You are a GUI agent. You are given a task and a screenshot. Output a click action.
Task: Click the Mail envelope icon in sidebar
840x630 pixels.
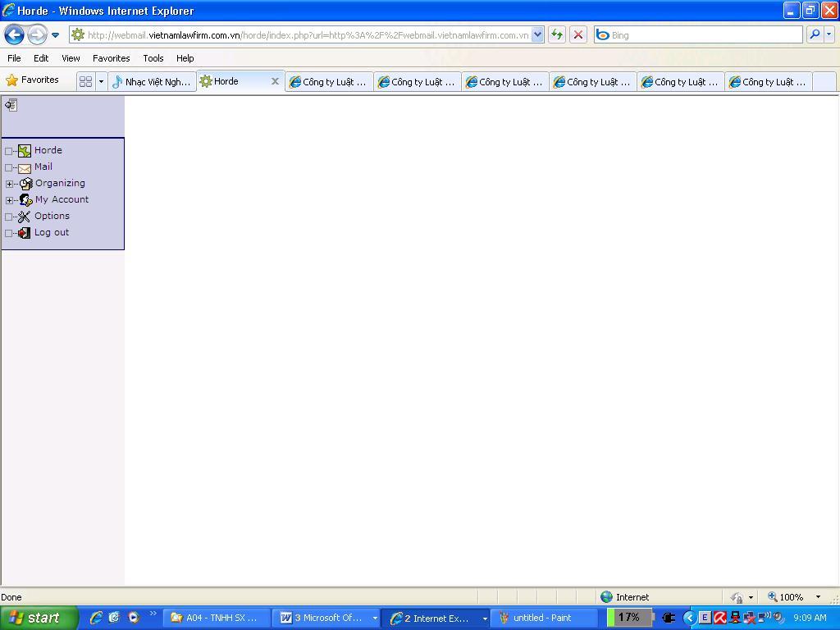point(25,167)
